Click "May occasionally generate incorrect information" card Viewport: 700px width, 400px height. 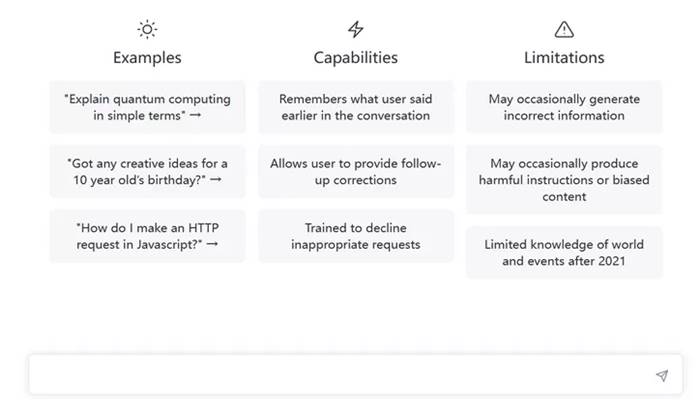[564, 107]
